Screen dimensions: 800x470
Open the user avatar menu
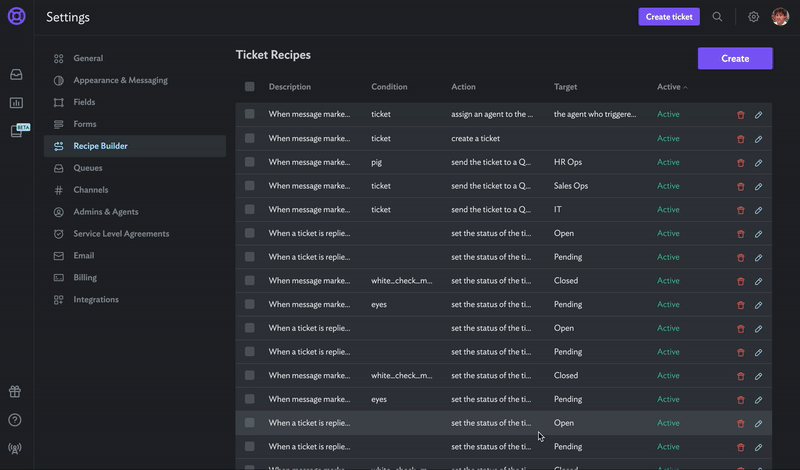point(780,17)
